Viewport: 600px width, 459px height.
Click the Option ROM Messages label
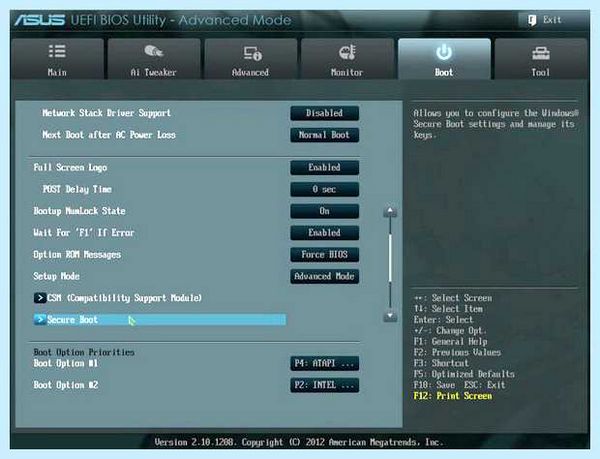pyautogui.click(x=77, y=254)
